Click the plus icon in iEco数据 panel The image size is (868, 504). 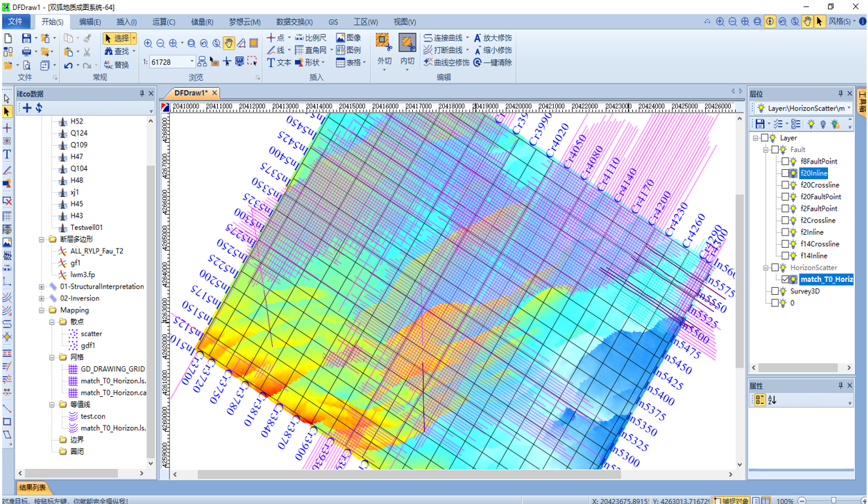(26, 108)
